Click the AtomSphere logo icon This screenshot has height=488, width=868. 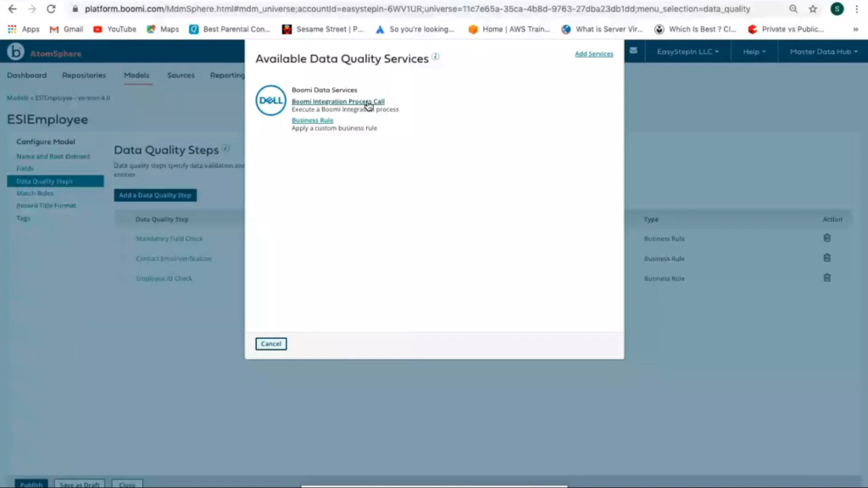tap(14, 52)
